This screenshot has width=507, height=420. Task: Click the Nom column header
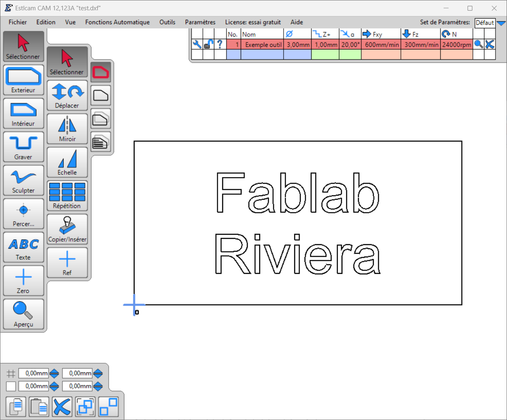click(262, 34)
